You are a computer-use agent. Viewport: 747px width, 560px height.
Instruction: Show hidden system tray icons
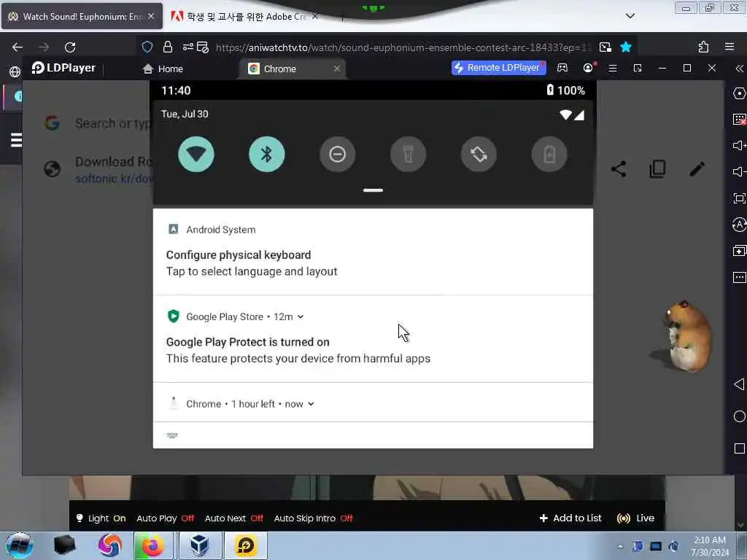coord(620,546)
